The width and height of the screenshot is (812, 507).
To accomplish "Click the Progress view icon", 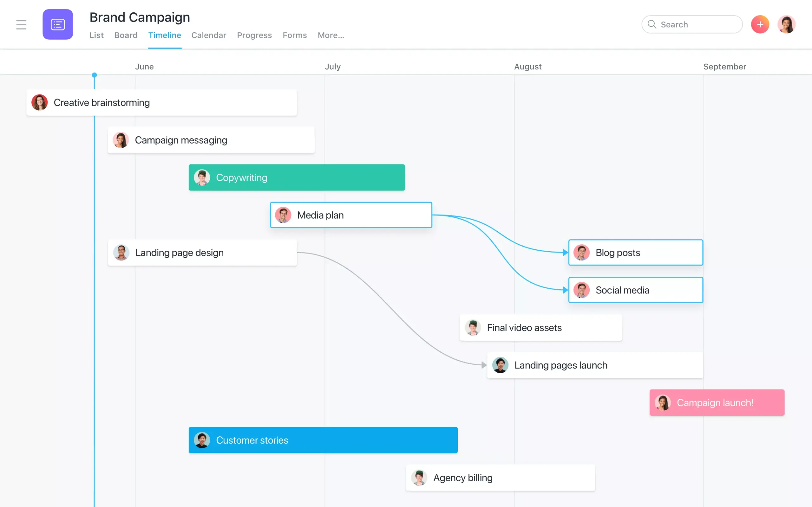I will click(254, 35).
